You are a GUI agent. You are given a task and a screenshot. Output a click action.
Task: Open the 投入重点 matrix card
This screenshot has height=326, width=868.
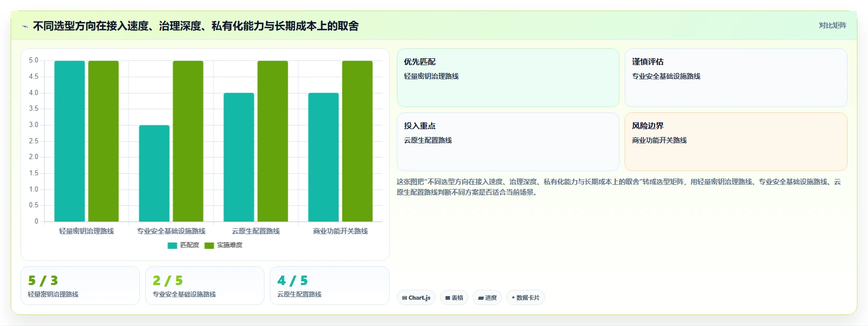pos(508,142)
